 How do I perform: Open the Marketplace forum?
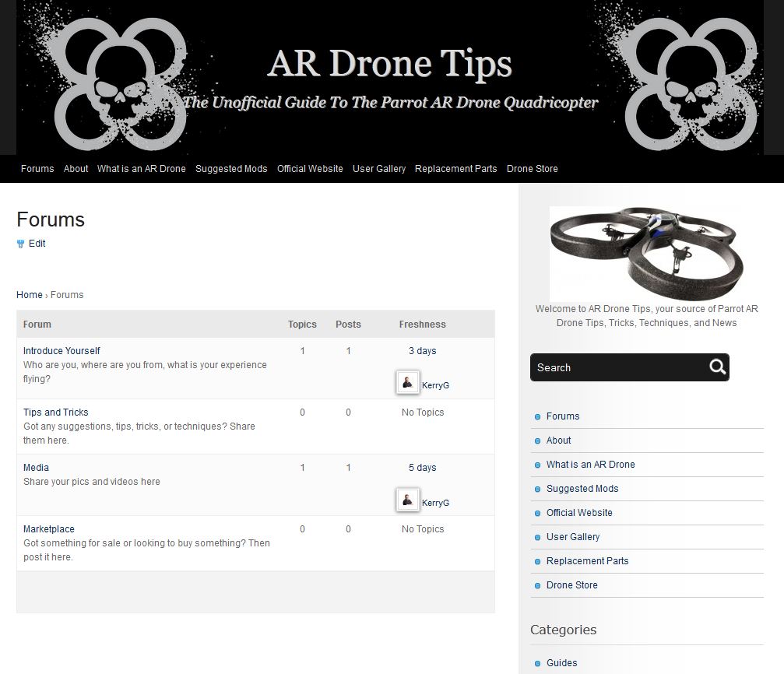(x=49, y=529)
